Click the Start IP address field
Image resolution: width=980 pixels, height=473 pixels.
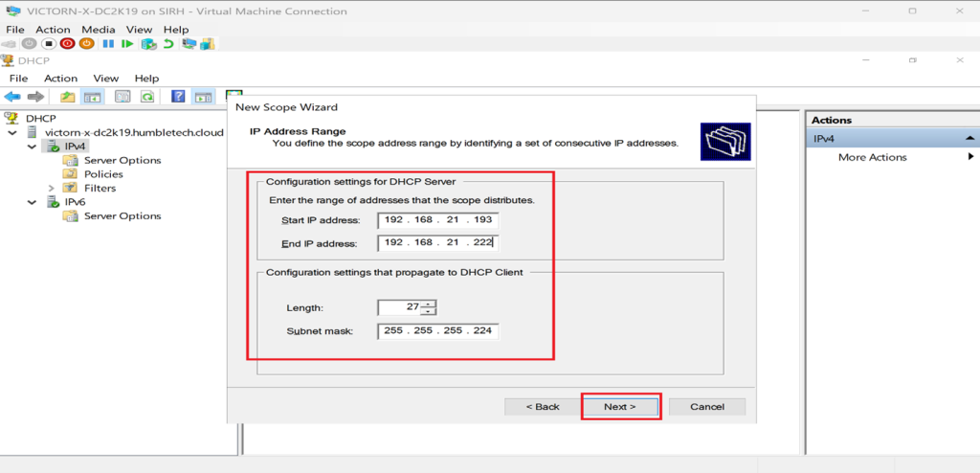(x=437, y=219)
